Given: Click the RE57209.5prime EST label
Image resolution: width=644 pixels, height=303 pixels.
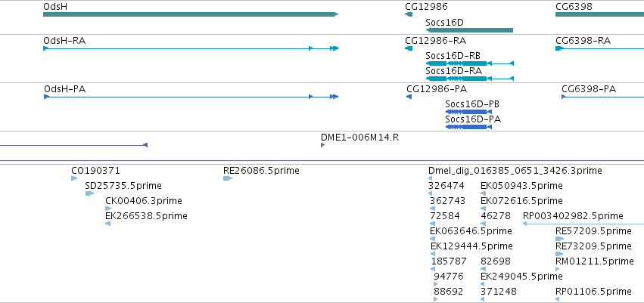Looking at the screenshot, I should pyautogui.click(x=593, y=231).
